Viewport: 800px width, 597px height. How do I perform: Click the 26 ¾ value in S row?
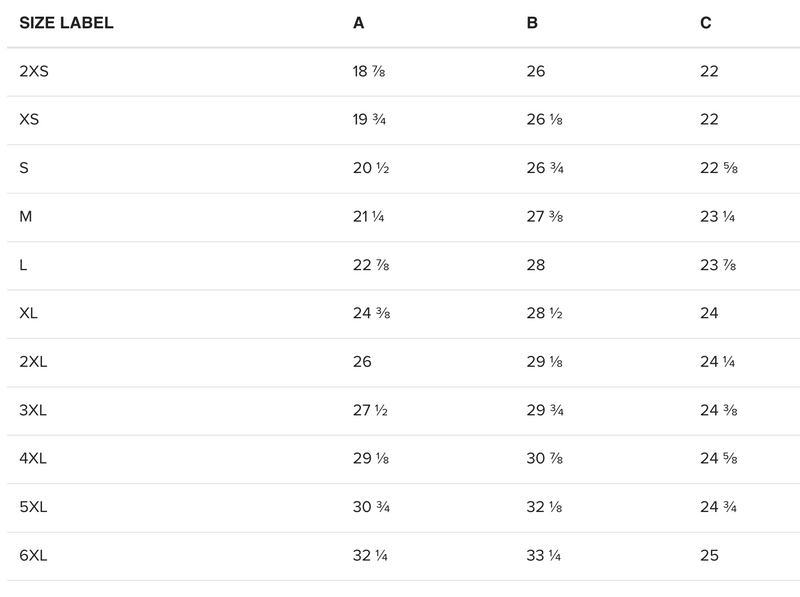point(545,168)
